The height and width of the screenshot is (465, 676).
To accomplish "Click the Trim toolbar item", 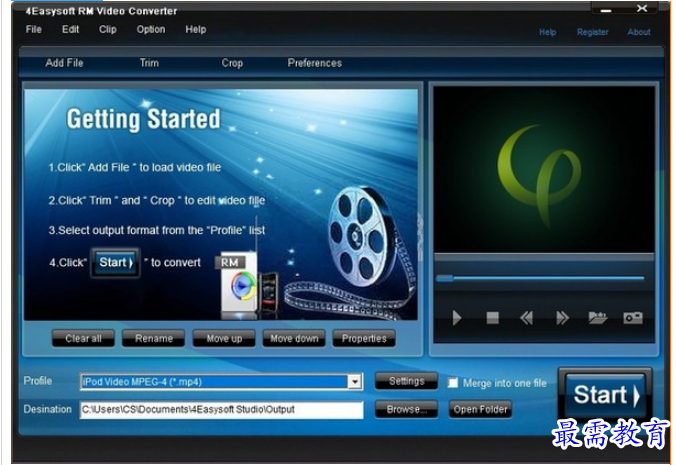I will click(149, 63).
